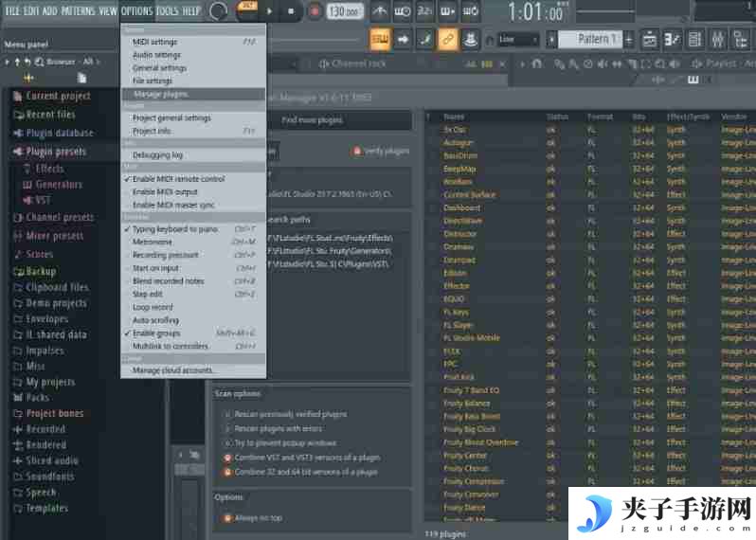Open the Line snap dropdown
Viewport: 756px width, 540px height.
pos(518,39)
